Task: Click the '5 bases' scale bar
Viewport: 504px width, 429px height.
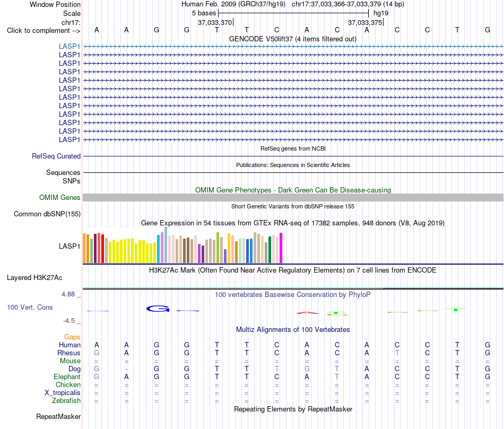Action: pos(293,13)
